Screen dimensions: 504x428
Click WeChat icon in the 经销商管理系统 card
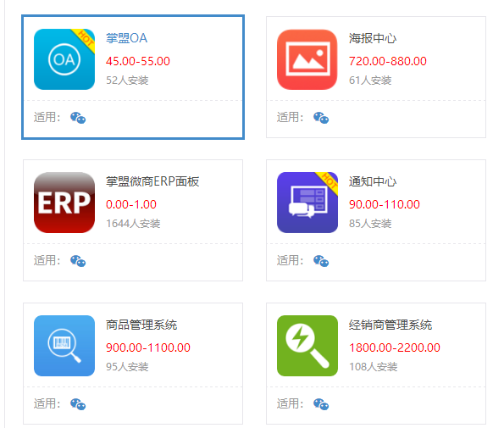click(x=321, y=404)
